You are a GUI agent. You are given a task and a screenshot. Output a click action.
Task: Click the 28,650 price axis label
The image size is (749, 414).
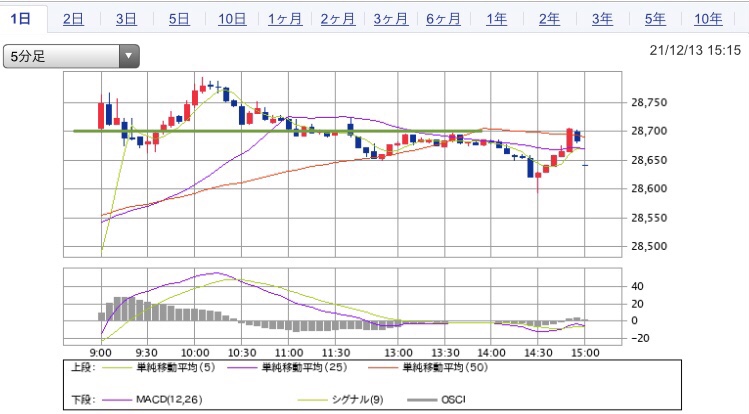click(649, 160)
